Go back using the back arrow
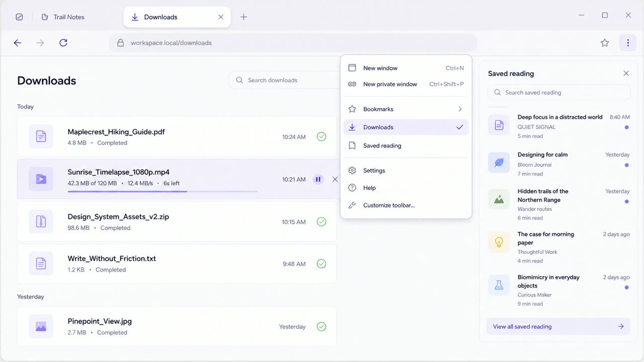The width and height of the screenshot is (644, 362). click(x=18, y=43)
